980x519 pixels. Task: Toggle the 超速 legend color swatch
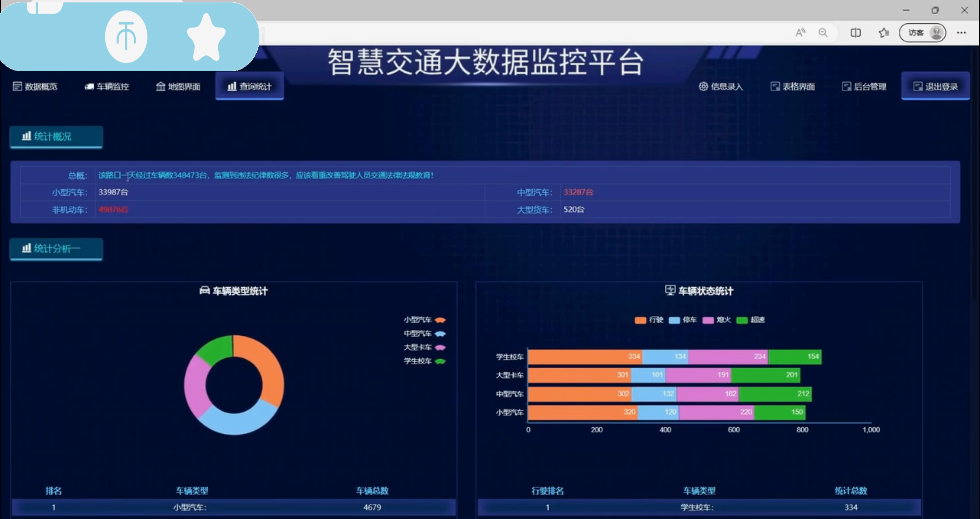742,320
